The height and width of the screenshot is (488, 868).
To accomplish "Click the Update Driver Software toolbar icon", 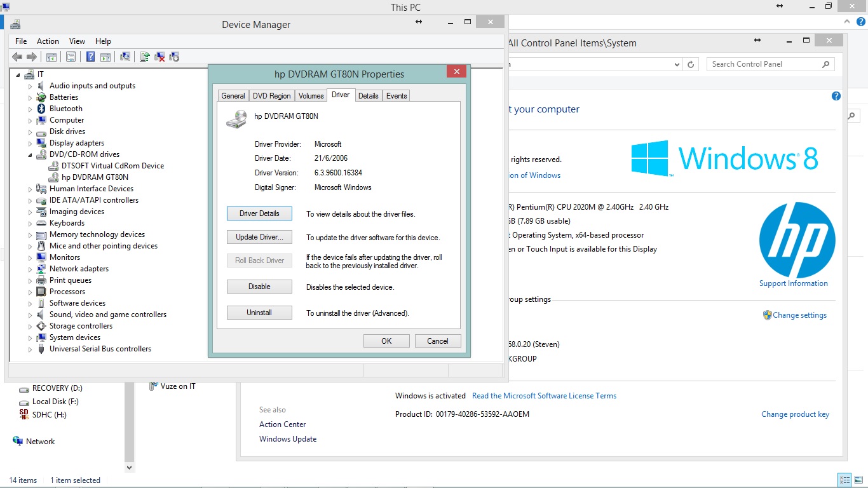I will point(145,57).
